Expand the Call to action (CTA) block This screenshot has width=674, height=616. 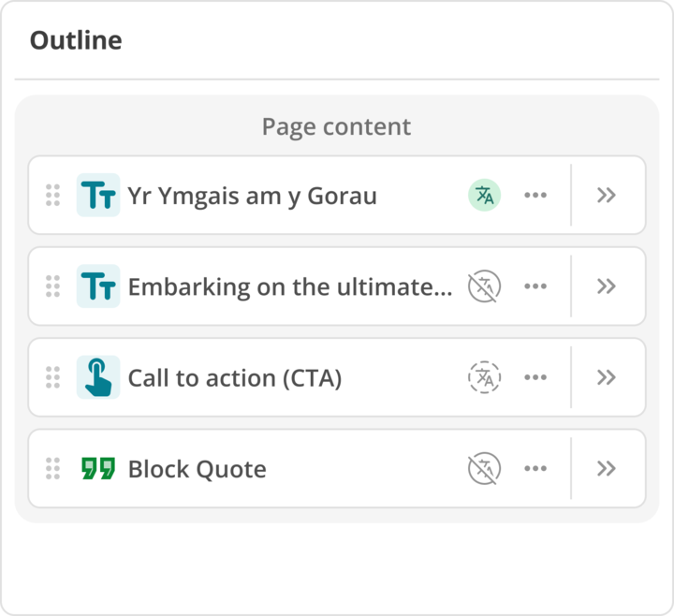[607, 377]
